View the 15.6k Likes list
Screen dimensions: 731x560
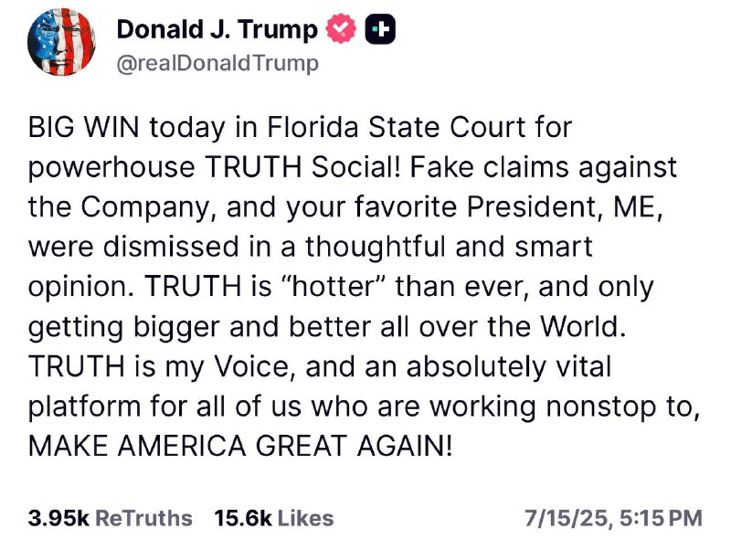[274, 518]
